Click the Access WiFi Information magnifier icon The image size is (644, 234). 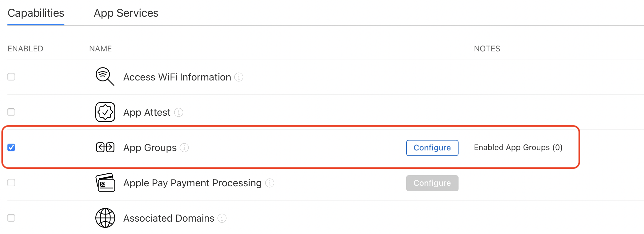[105, 76]
